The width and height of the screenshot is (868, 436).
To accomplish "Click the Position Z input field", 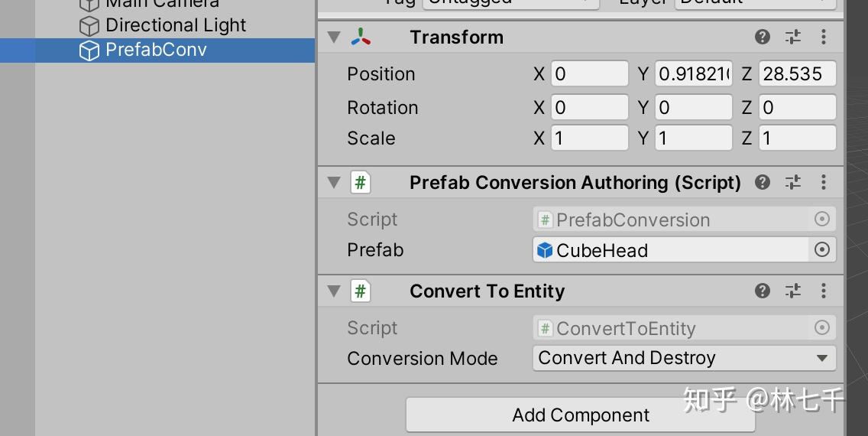I will click(x=797, y=74).
